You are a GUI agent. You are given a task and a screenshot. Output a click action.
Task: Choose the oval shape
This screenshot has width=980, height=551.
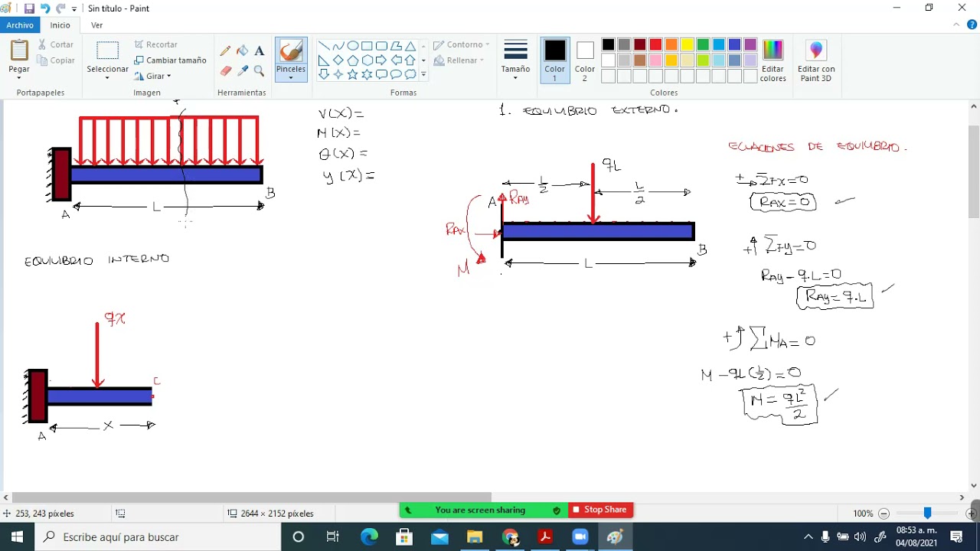pyautogui.click(x=352, y=46)
